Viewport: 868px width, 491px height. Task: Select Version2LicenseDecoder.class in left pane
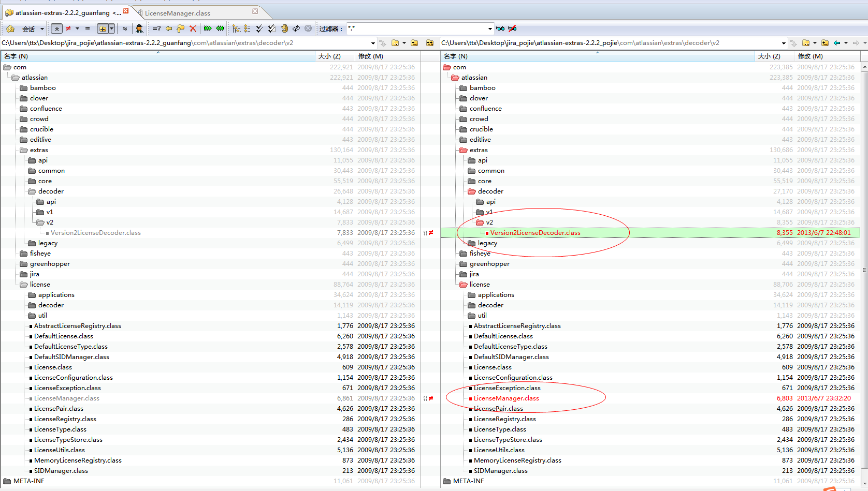tap(96, 233)
